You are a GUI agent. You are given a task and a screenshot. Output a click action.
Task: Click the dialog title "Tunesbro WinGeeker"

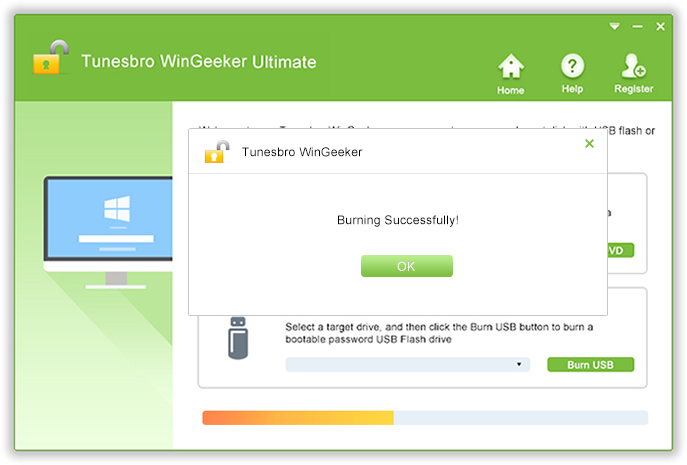coord(302,153)
